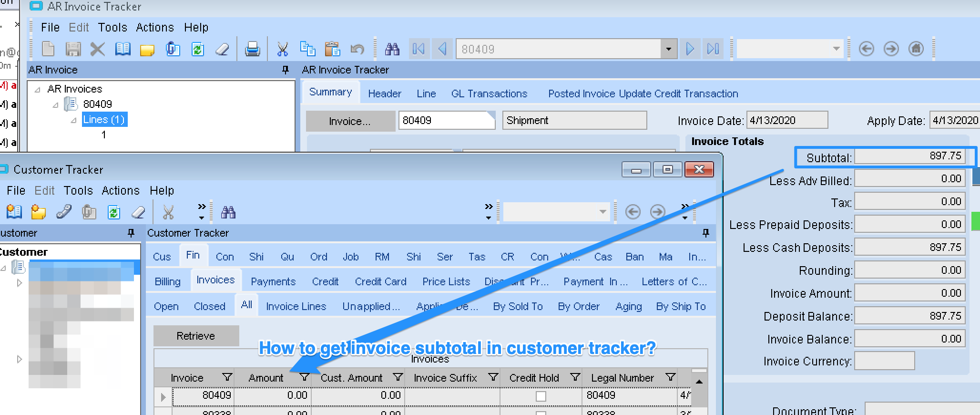Toggle the pin on Customer Tracker content panel
Viewport: 980px width, 415px height.
(706, 233)
